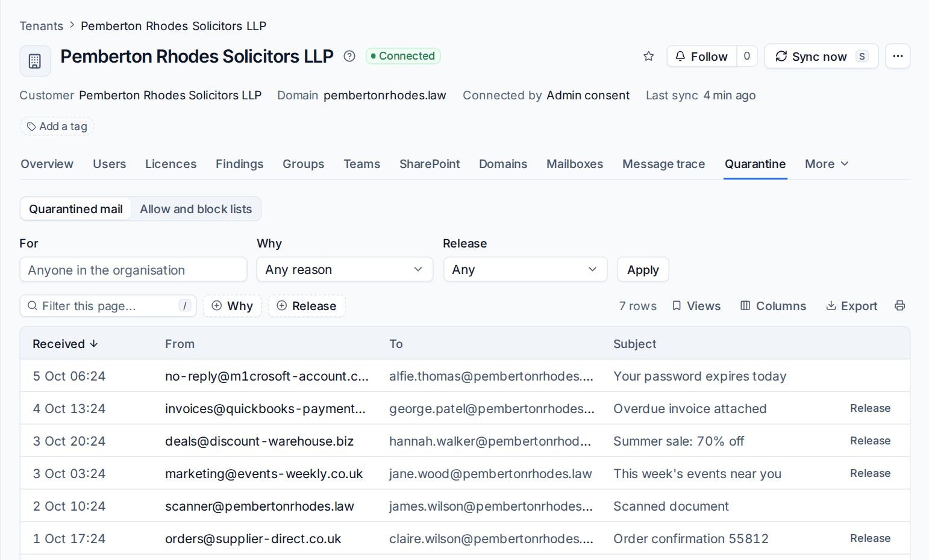The width and height of the screenshot is (929, 560).
Task: Switch to Allow and block lists
Action: (196, 209)
